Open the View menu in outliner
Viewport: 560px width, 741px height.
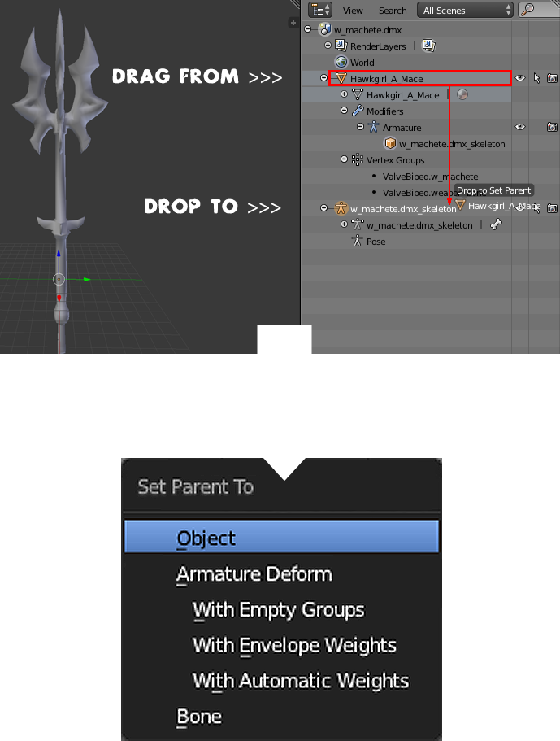pos(353,11)
